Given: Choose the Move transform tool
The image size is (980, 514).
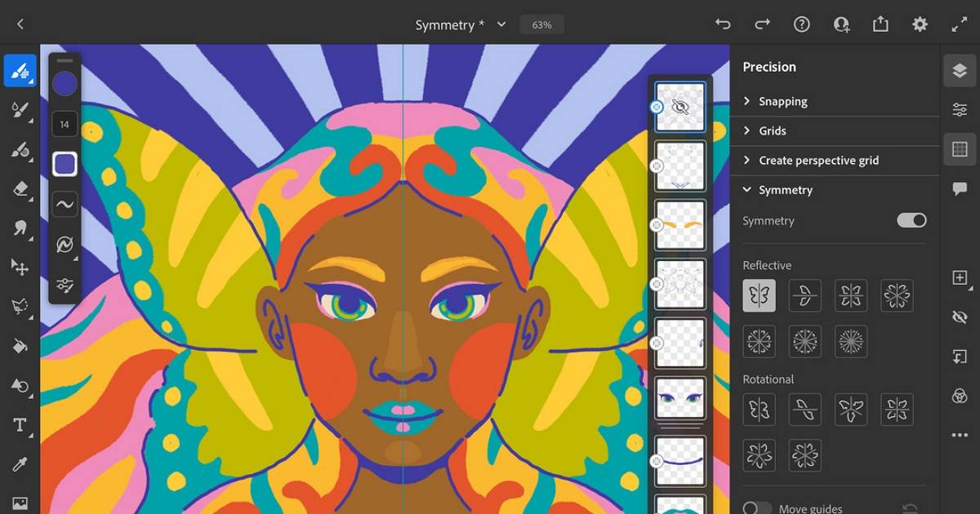Looking at the screenshot, I should [20, 267].
